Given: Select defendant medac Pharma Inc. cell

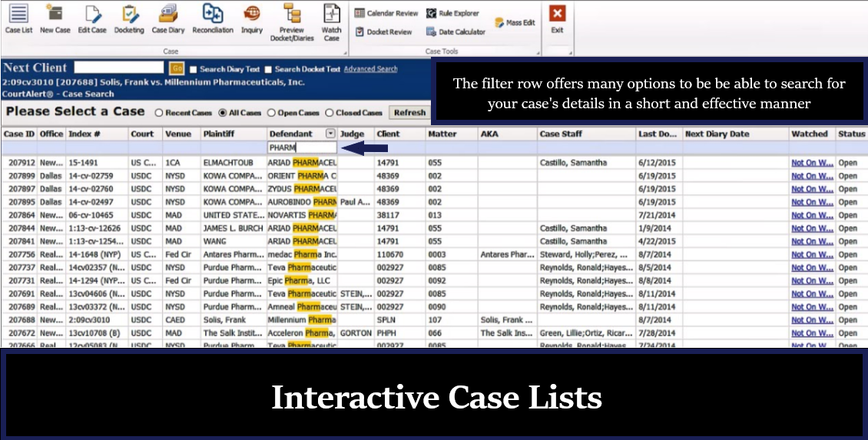Looking at the screenshot, I should (x=302, y=255).
